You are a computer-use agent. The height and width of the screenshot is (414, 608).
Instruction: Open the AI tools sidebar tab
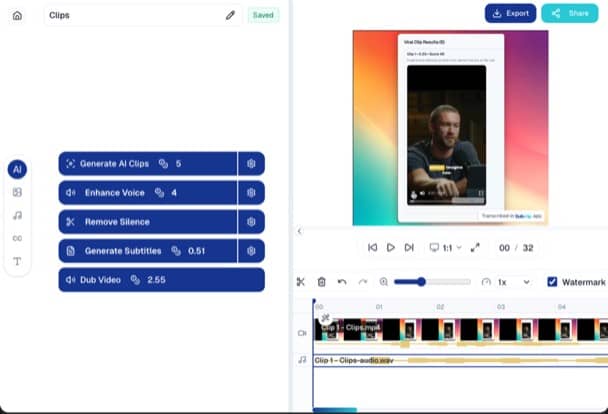[17, 169]
